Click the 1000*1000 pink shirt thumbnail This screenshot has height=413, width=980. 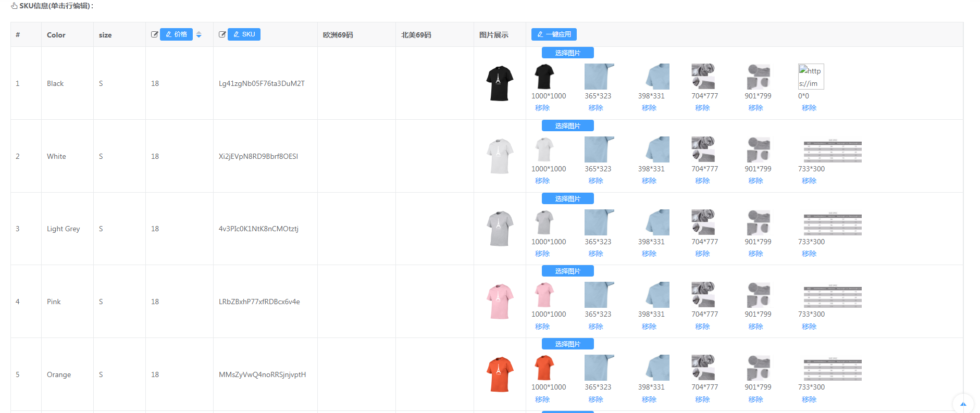[544, 295]
